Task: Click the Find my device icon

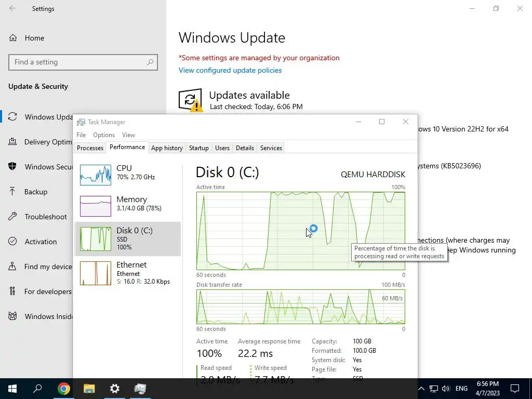Action: [x=12, y=267]
